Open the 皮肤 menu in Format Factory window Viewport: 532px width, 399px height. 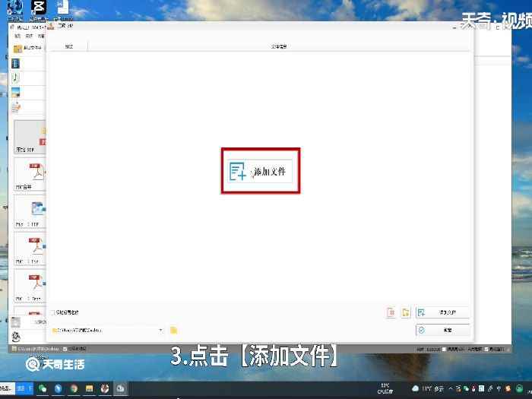point(29,36)
